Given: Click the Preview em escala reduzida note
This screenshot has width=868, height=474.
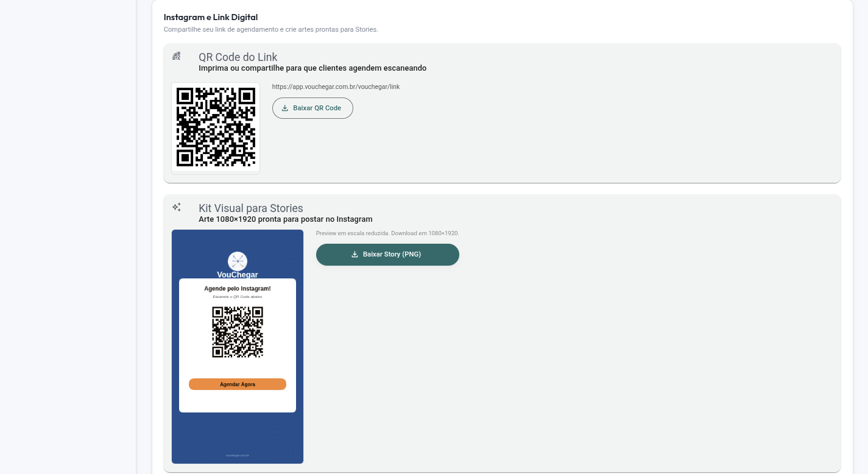Looking at the screenshot, I should tap(387, 233).
